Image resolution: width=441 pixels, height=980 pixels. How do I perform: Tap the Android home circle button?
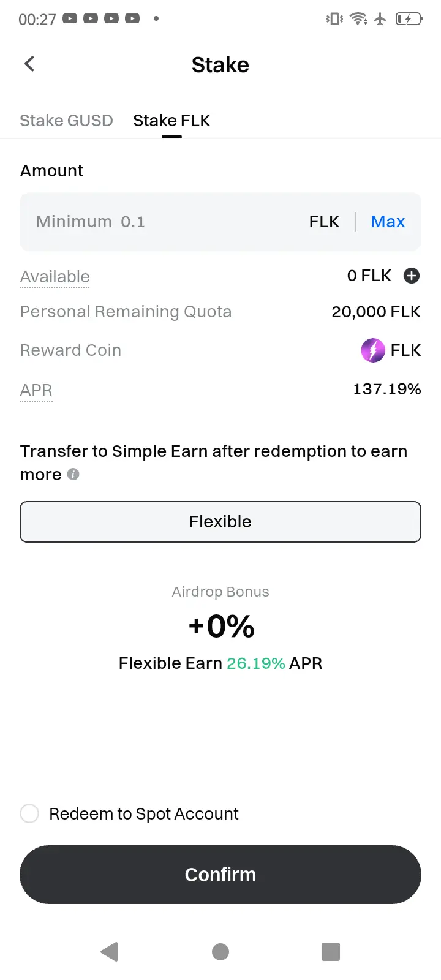[221, 952]
